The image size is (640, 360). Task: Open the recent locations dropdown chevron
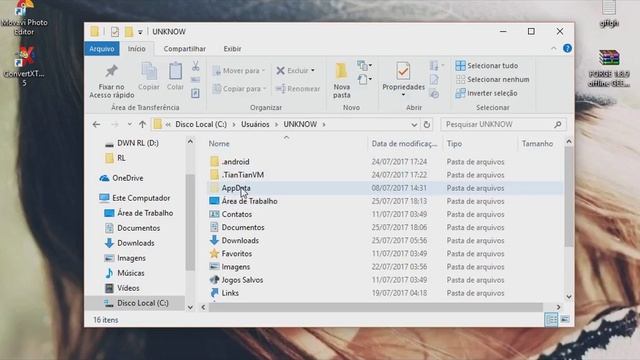point(129,124)
